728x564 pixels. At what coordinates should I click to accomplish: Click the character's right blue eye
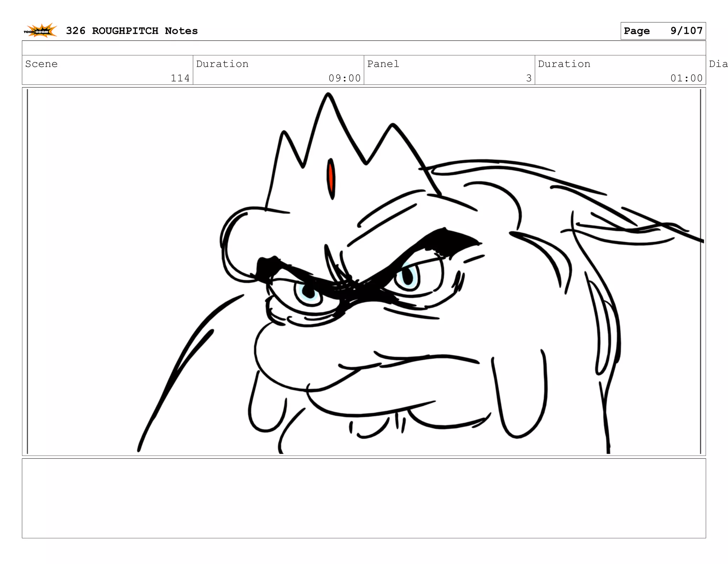click(x=408, y=276)
